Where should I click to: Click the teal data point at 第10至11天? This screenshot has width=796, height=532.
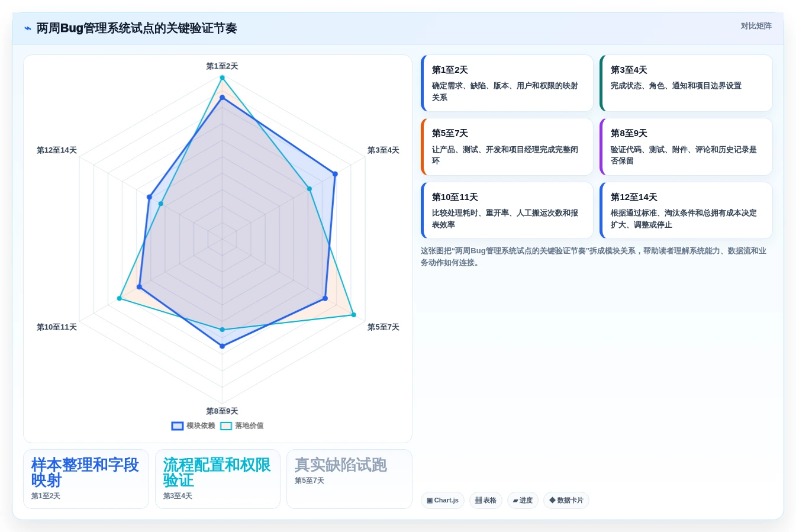(x=120, y=298)
